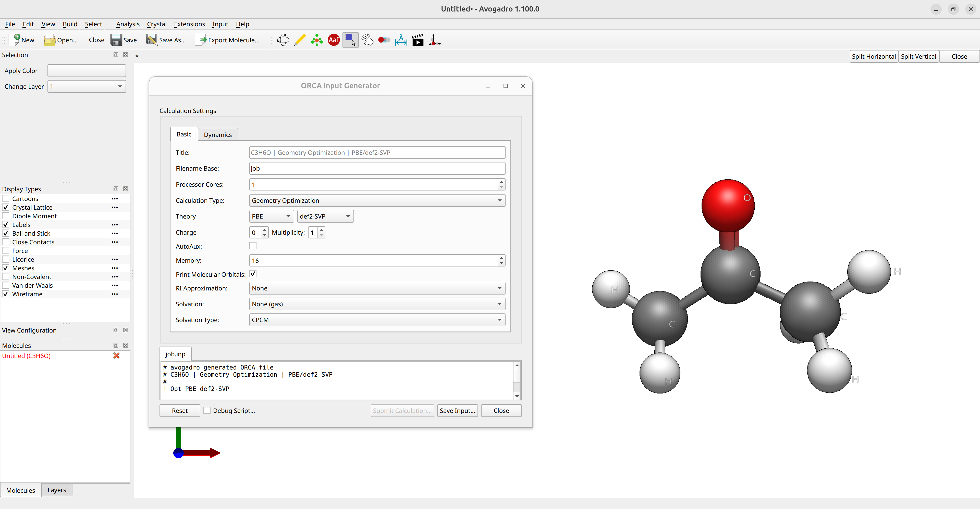
Task: Disable the Labels display type
Action: coord(6,225)
